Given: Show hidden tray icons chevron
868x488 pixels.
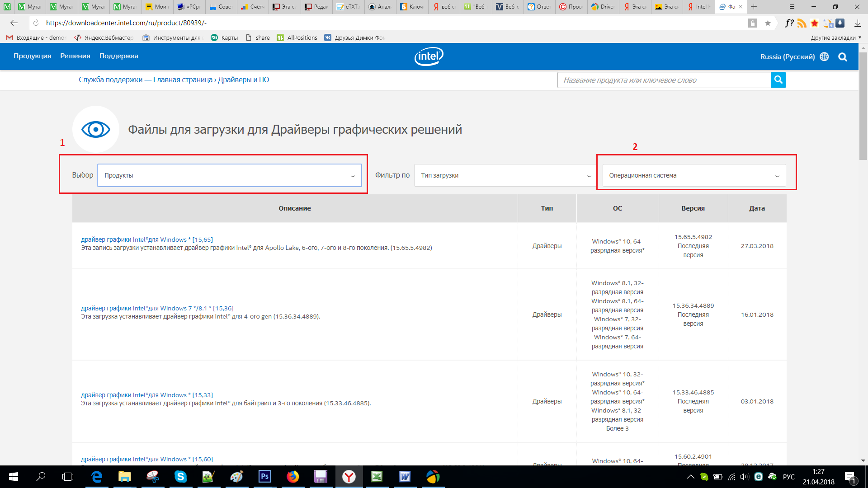Looking at the screenshot, I should coord(690,477).
